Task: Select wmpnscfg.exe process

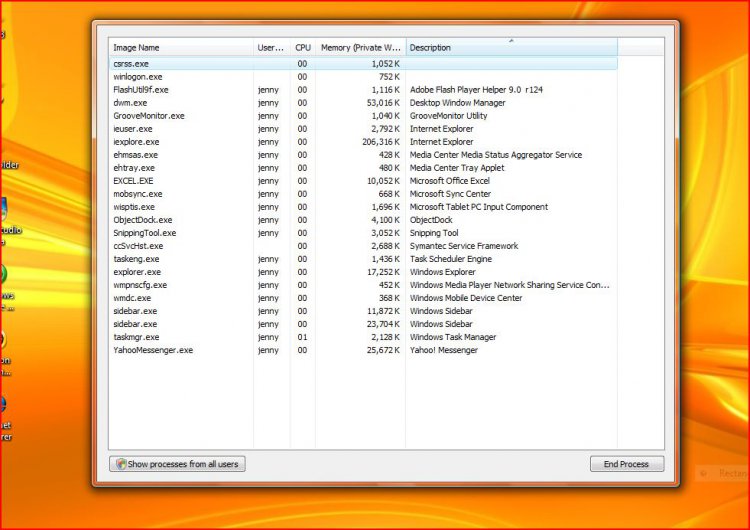Action: coord(363,285)
